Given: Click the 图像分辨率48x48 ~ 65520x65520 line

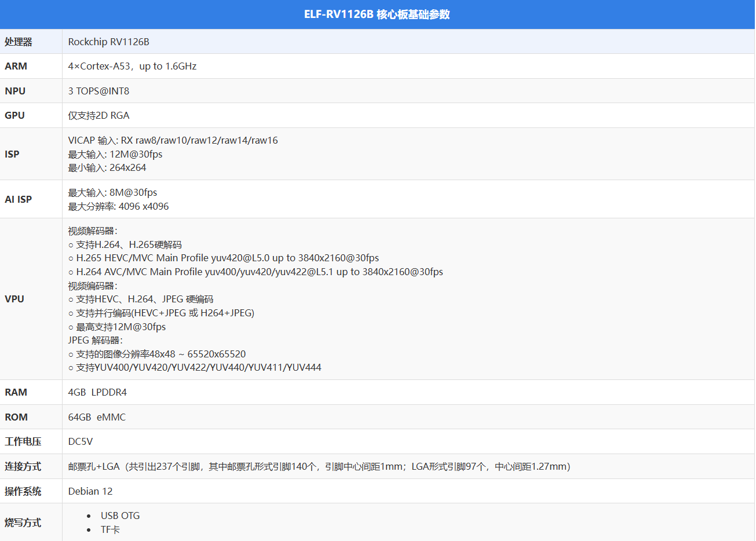Looking at the screenshot, I should 157,354.
